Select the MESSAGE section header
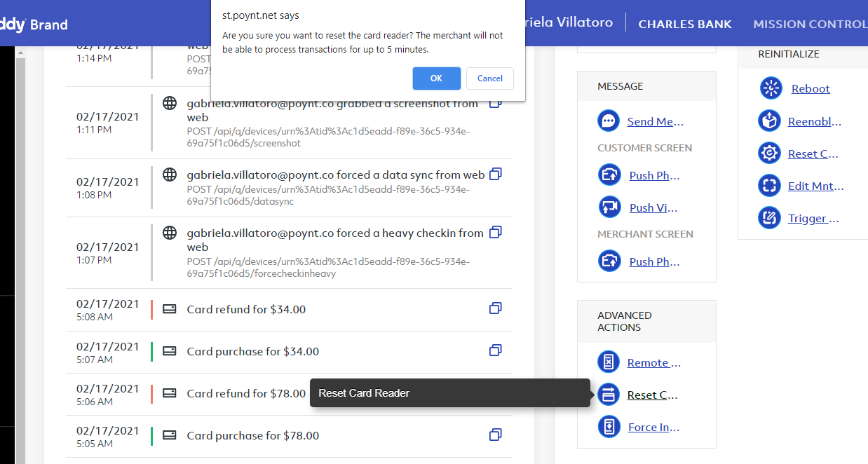868x464 pixels. click(621, 86)
